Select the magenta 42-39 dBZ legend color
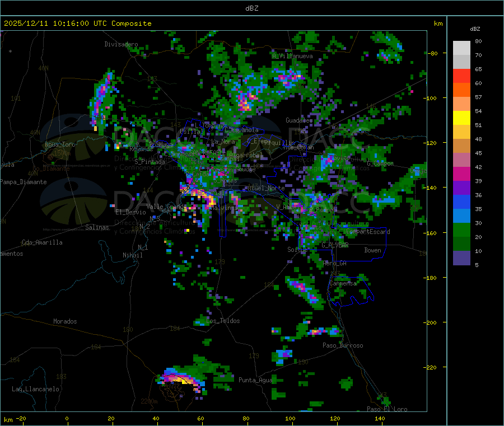Viewport: 504px width, 426px height. pos(461,174)
